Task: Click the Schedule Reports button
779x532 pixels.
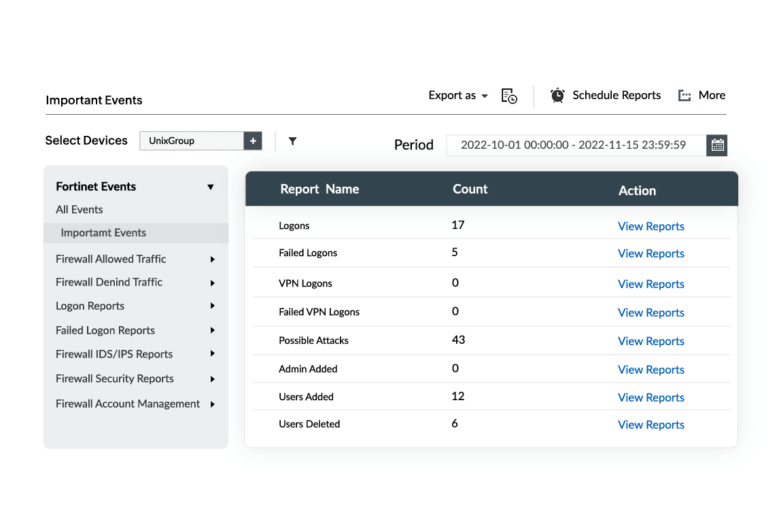Action: pyautogui.click(x=616, y=96)
